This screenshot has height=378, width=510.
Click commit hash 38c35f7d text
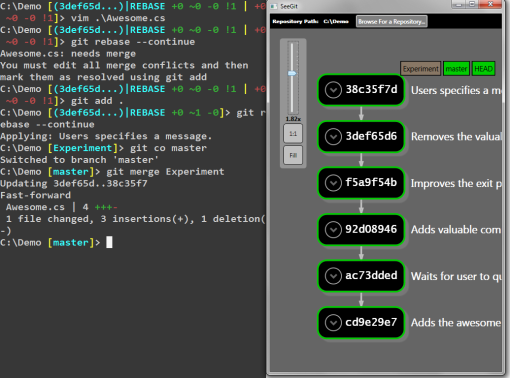pyautogui.click(x=371, y=89)
